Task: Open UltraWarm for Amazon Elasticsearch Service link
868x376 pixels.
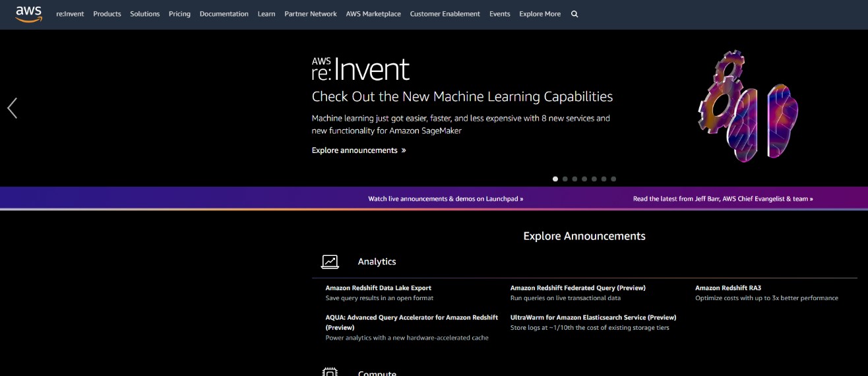Action: point(593,317)
